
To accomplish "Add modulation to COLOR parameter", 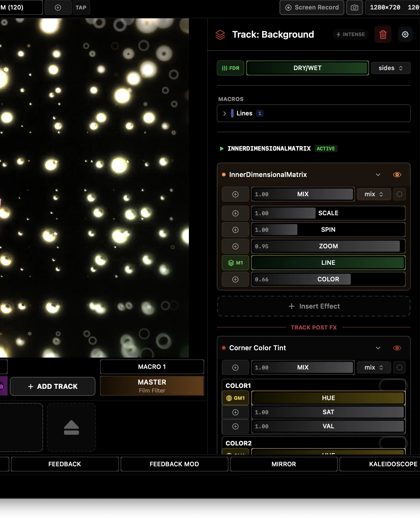I will click(x=235, y=279).
